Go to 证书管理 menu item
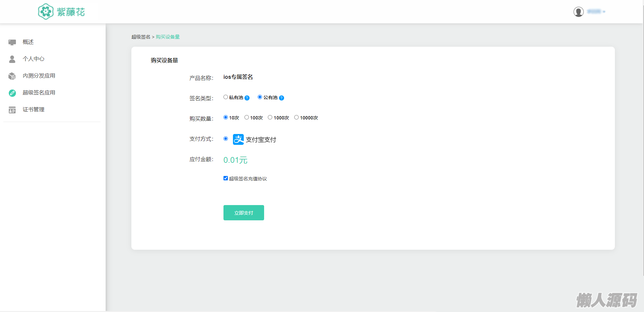The height and width of the screenshot is (312, 644). [34, 110]
